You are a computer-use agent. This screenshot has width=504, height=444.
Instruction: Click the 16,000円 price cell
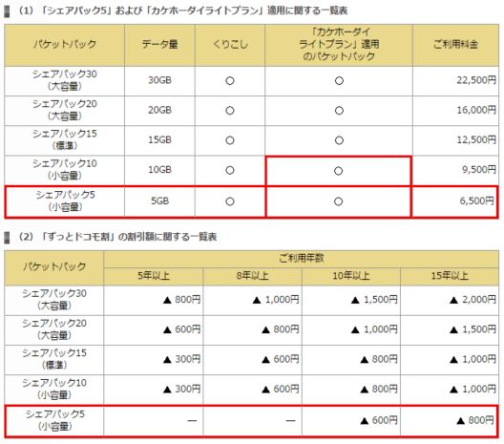(455, 111)
